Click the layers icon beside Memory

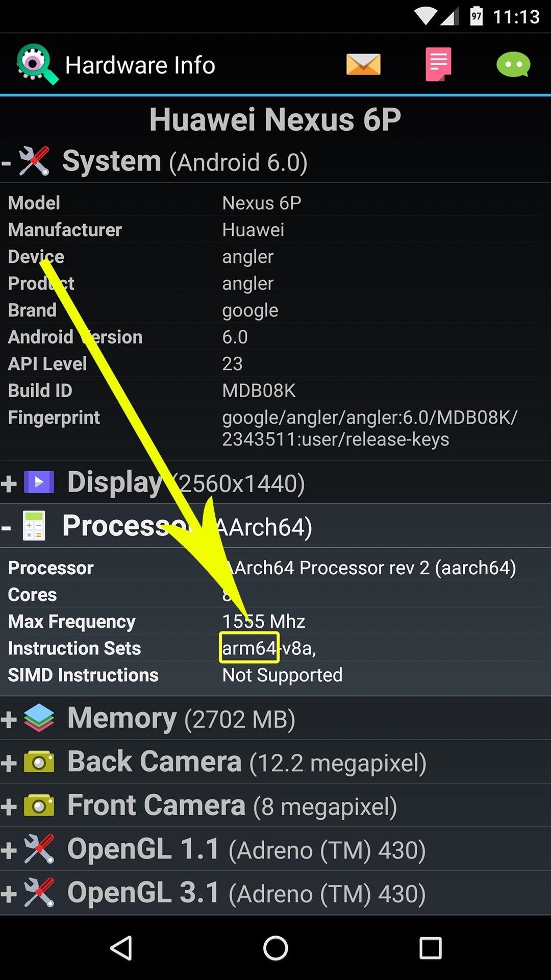click(38, 717)
